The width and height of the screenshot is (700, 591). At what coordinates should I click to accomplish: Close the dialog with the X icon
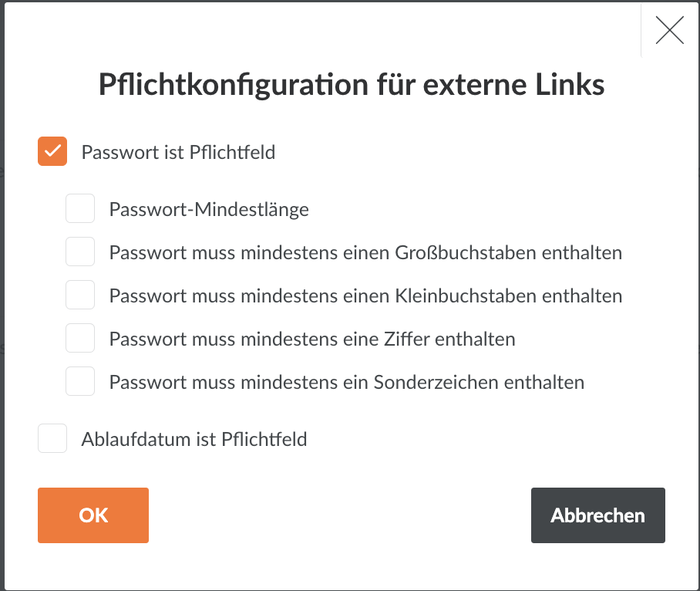pyautogui.click(x=670, y=30)
